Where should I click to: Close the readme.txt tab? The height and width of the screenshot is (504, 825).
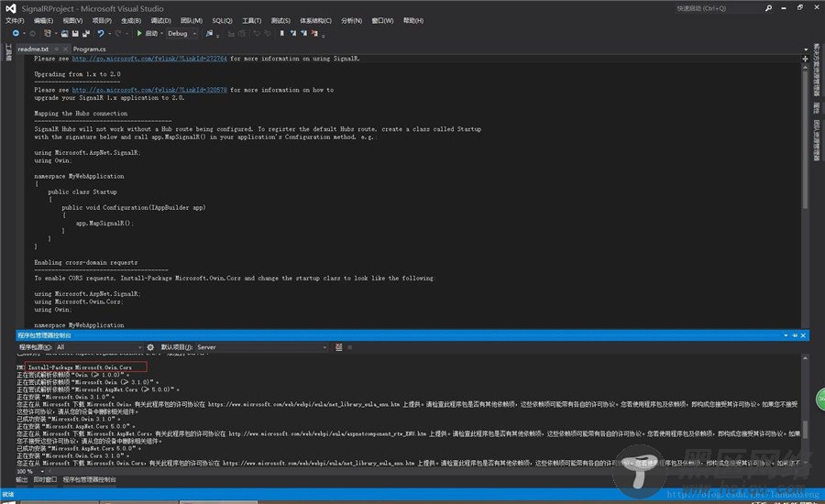65,49
